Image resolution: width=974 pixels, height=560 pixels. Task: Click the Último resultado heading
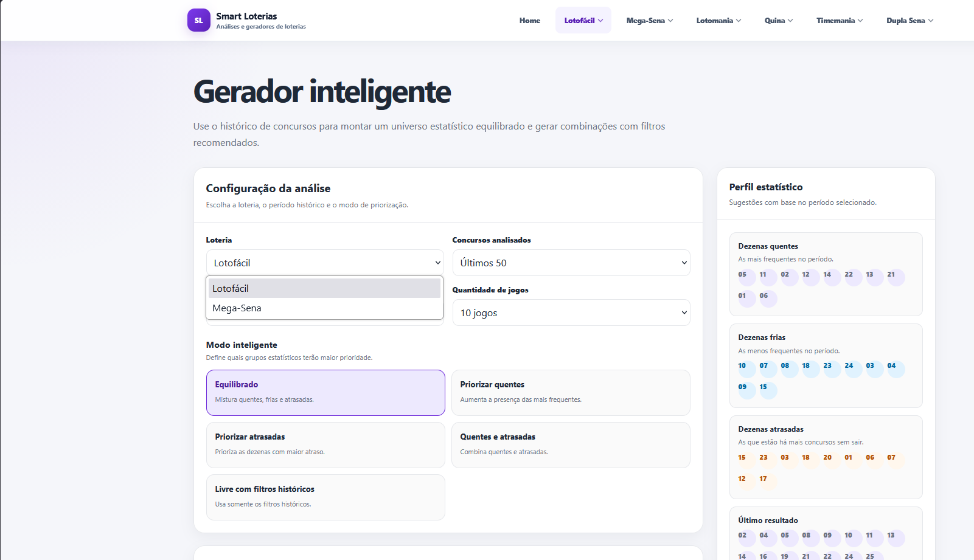tap(768, 520)
